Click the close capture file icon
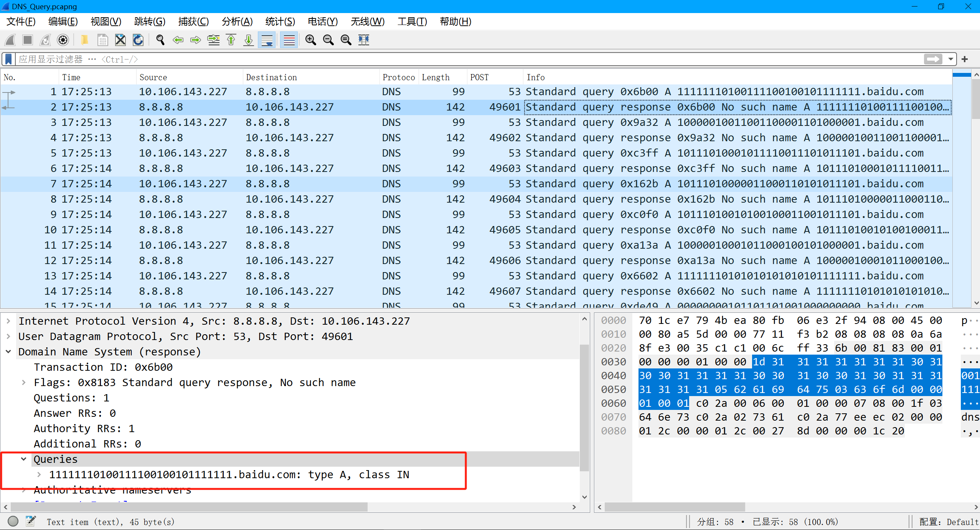Viewport: 980px width, 530px height. tap(120, 40)
